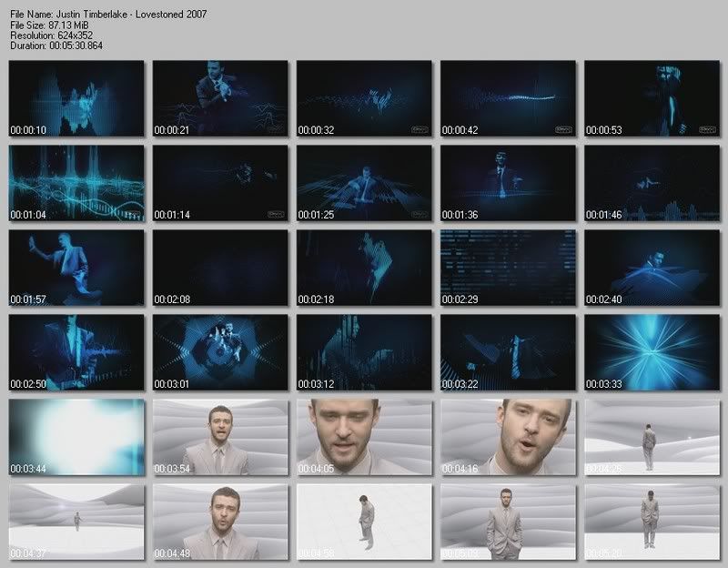Click the thumbnail timestamped 00:00:10
The width and height of the screenshot is (728, 568).
(x=76, y=98)
